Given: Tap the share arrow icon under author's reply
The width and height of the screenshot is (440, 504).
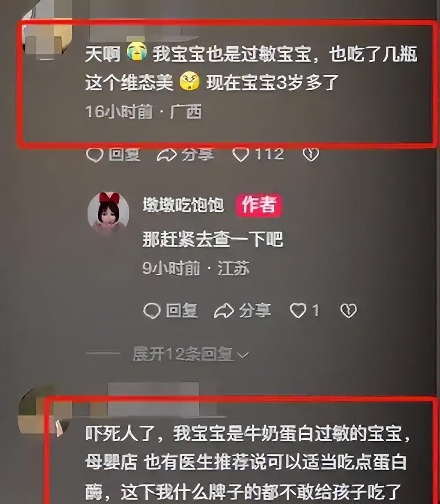Looking at the screenshot, I should pos(224,311).
